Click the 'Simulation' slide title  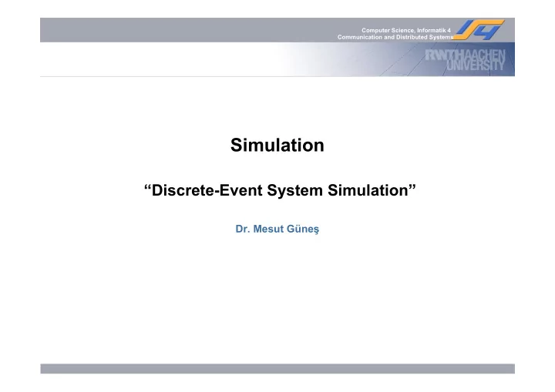[x=277, y=145]
